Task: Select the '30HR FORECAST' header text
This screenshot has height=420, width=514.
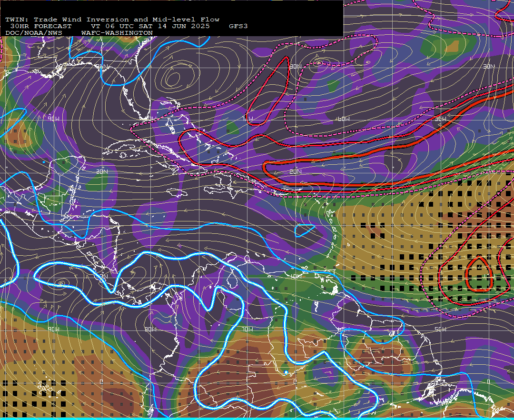Action: pyautogui.click(x=40, y=26)
